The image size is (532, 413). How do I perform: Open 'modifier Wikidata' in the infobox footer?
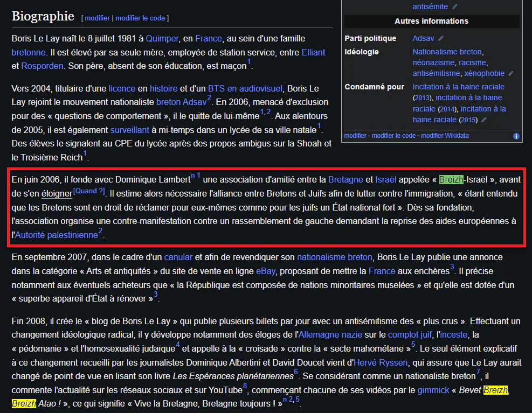click(x=445, y=136)
